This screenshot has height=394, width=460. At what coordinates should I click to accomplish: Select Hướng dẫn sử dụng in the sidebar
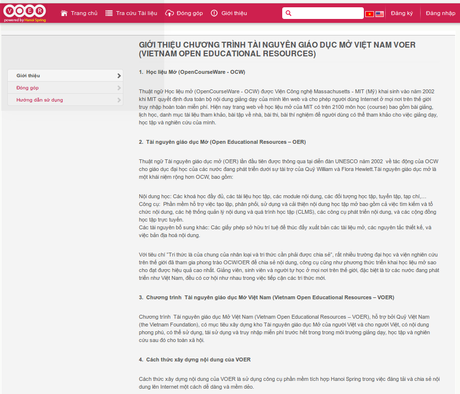[x=65, y=100]
